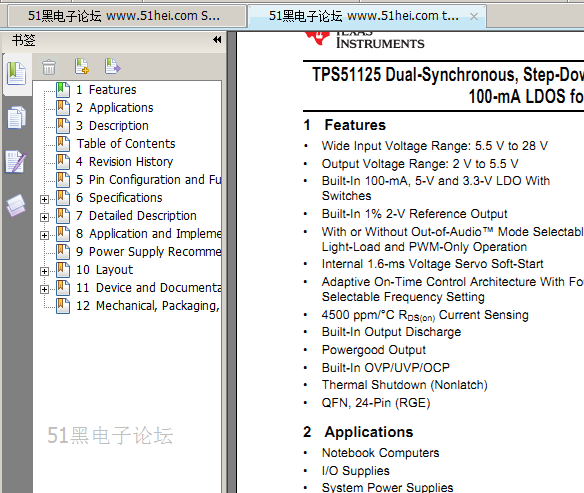The width and height of the screenshot is (584, 493).
Task: Click bookmark icon beside 6 Specifications
Action: click(63, 198)
